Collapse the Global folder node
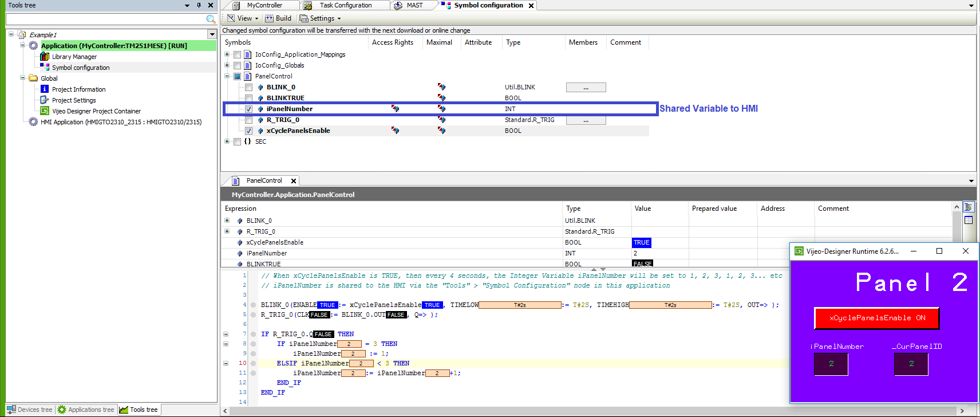Image resolution: width=980 pixels, height=417 pixels. 22,78
